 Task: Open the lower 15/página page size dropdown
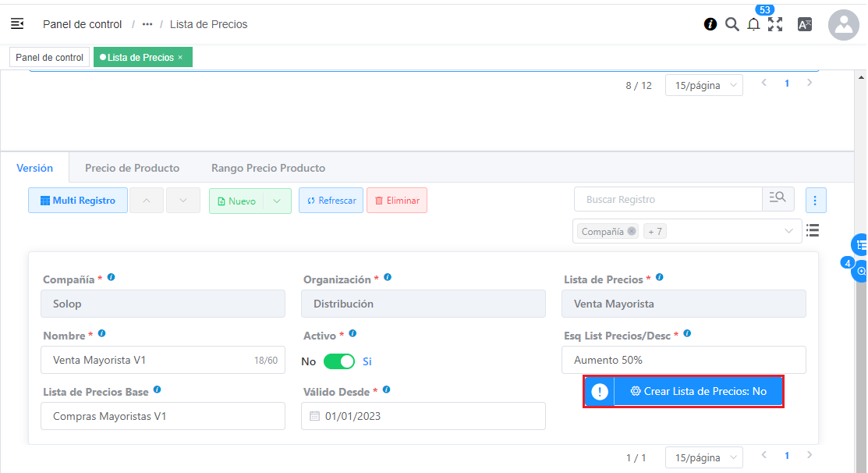(703, 457)
